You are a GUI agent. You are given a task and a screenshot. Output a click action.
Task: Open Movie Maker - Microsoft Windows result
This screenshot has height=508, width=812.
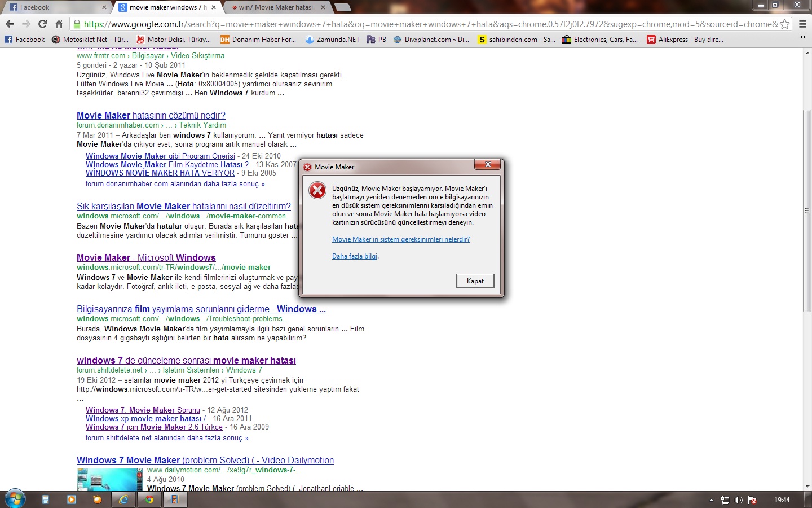[x=146, y=258]
